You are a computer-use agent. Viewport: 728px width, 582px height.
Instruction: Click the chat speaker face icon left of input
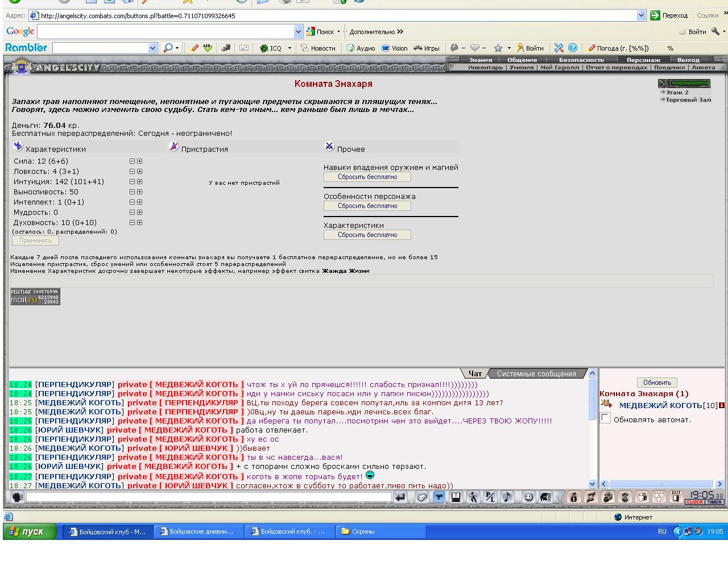pos(17,497)
